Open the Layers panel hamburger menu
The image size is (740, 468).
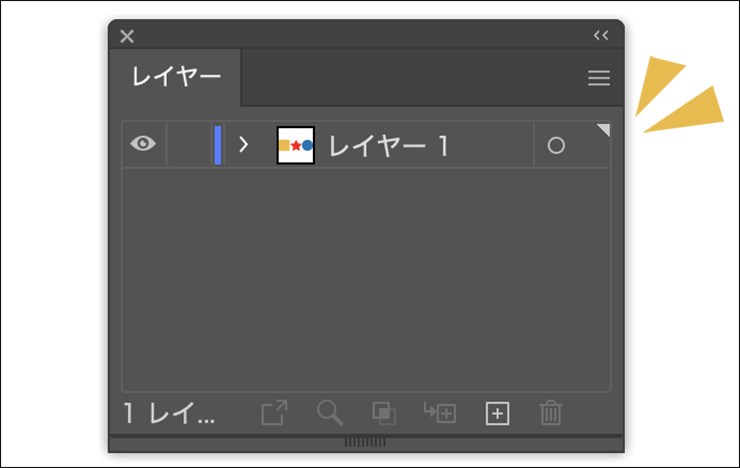pyautogui.click(x=598, y=78)
